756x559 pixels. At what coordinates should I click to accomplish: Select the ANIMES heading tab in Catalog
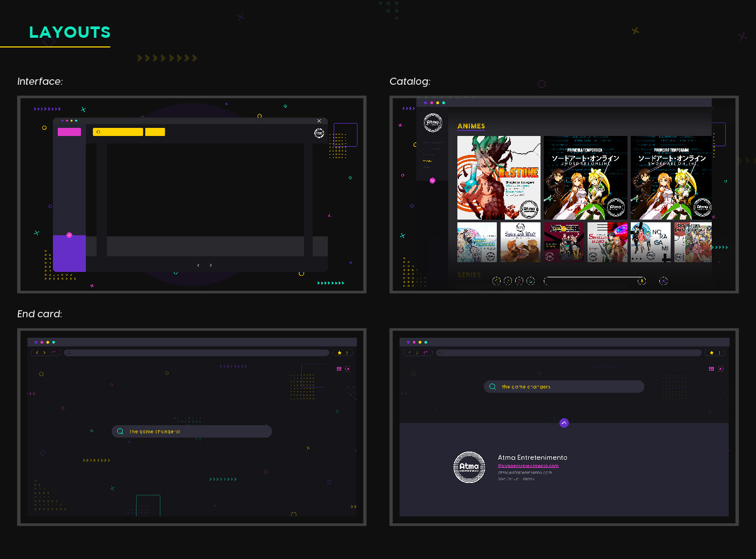click(471, 126)
